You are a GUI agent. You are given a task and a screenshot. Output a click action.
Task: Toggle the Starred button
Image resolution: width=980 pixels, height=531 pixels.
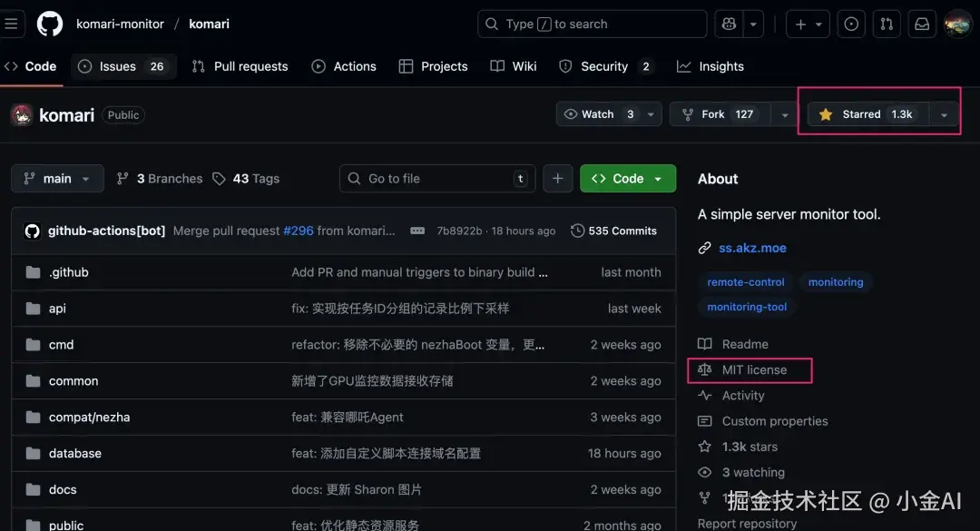click(x=867, y=114)
